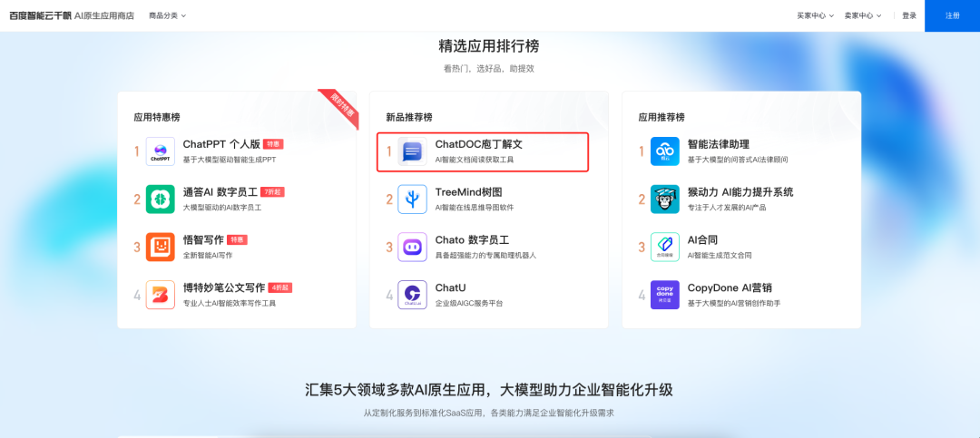Viewport: 980px width, 438px height.
Task: Click the 特惠 tag beside ChatPPT
Action: tap(273, 144)
